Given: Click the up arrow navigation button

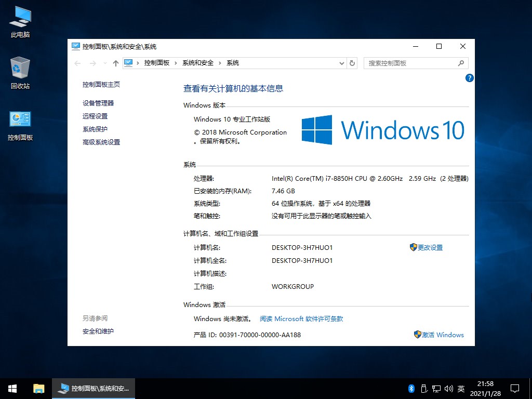Looking at the screenshot, I should coord(116,63).
